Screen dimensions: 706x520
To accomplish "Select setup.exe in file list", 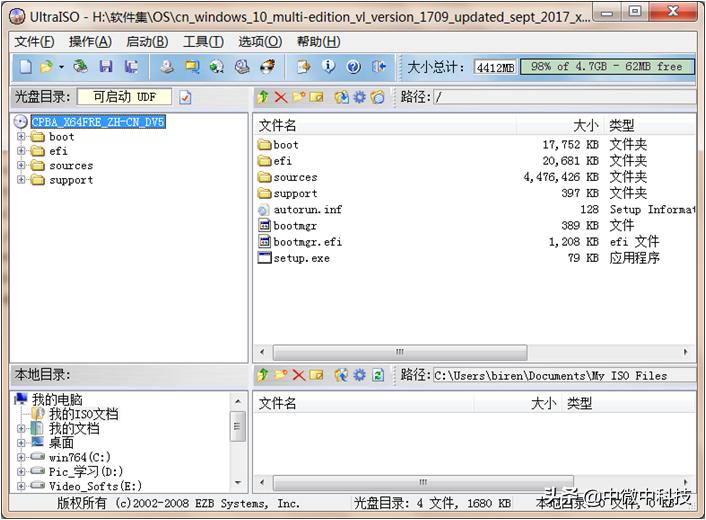I will (294, 258).
